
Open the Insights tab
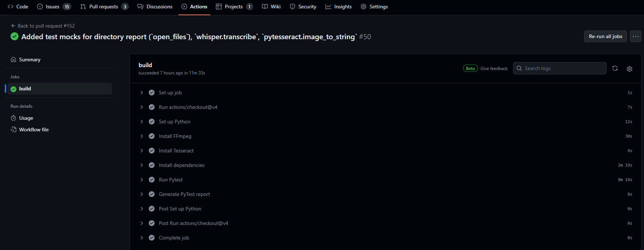tap(339, 7)
